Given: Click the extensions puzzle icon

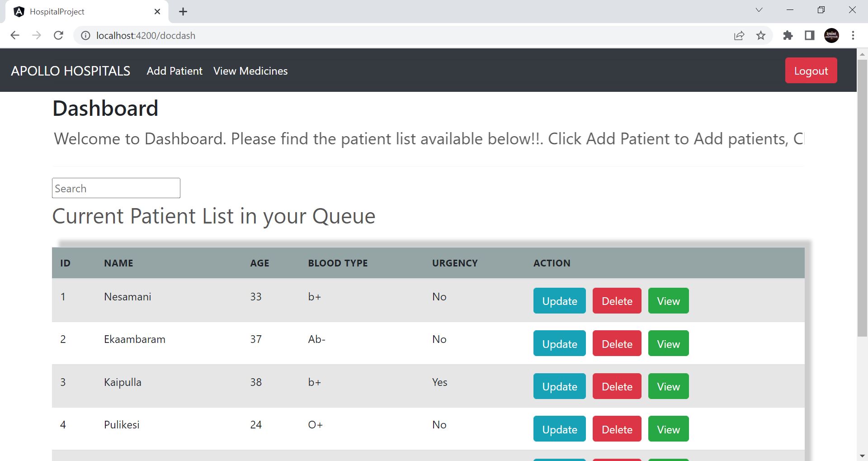Looking at the screenshot, I should click(x=788, y=35).
